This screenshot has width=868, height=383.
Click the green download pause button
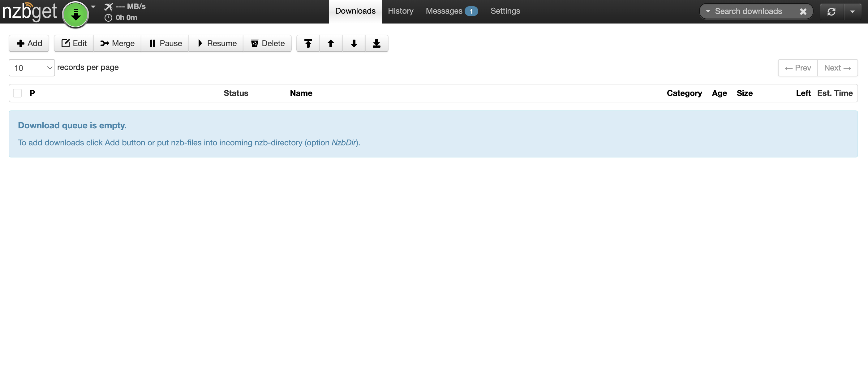click(x=75, y=14)
